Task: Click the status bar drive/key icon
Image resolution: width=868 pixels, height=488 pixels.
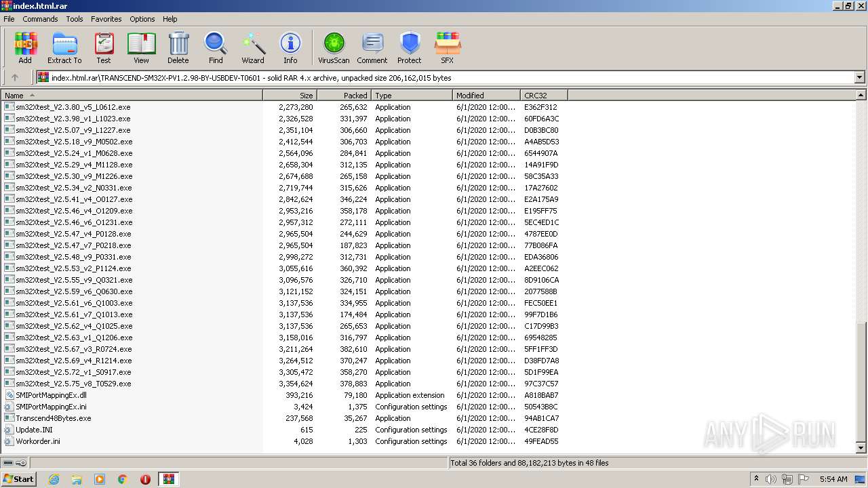Action: tap(14, 463)
